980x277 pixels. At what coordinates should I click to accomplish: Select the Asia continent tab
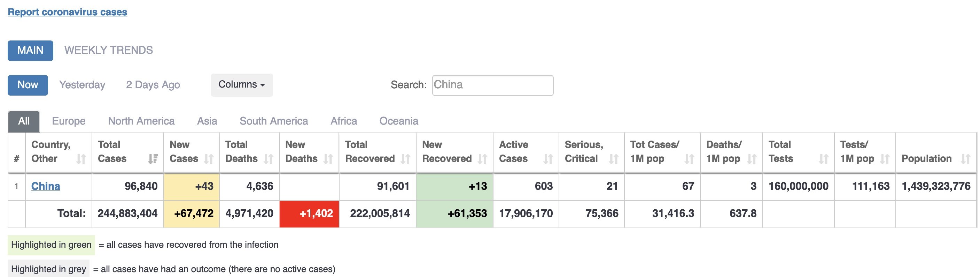point(207,121)
